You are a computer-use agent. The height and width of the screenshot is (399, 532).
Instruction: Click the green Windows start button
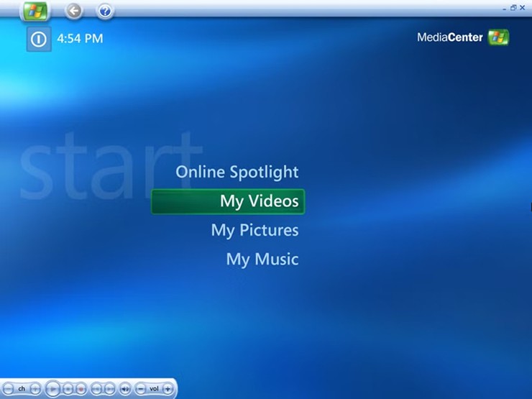35,11
